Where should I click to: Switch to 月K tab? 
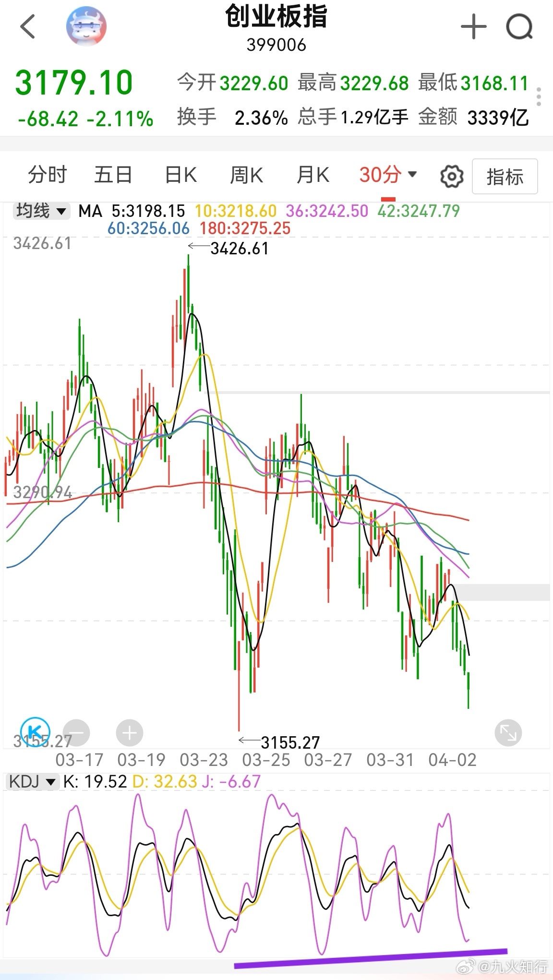[313, 175]
